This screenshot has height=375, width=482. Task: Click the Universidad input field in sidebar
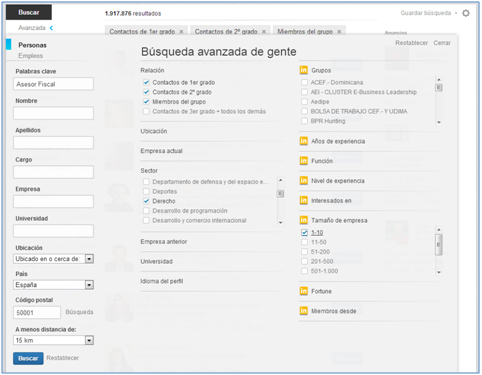pos(53,231)
